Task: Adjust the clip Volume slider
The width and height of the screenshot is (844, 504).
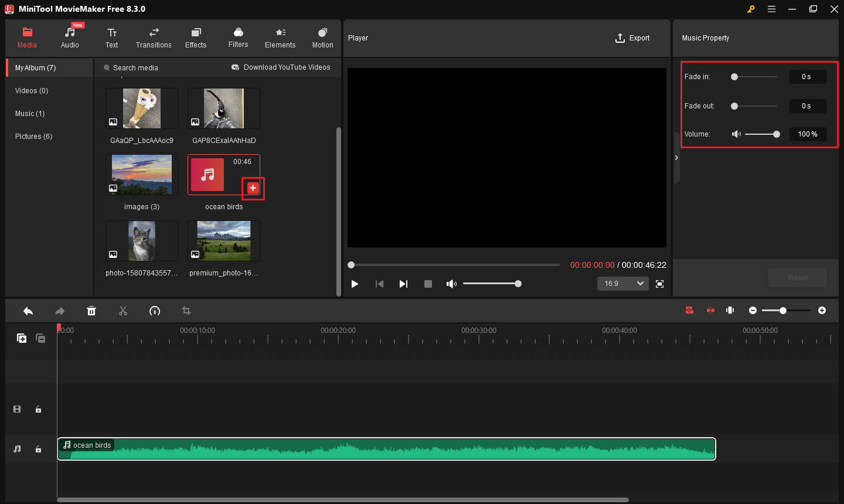Action: pos(762,134)
